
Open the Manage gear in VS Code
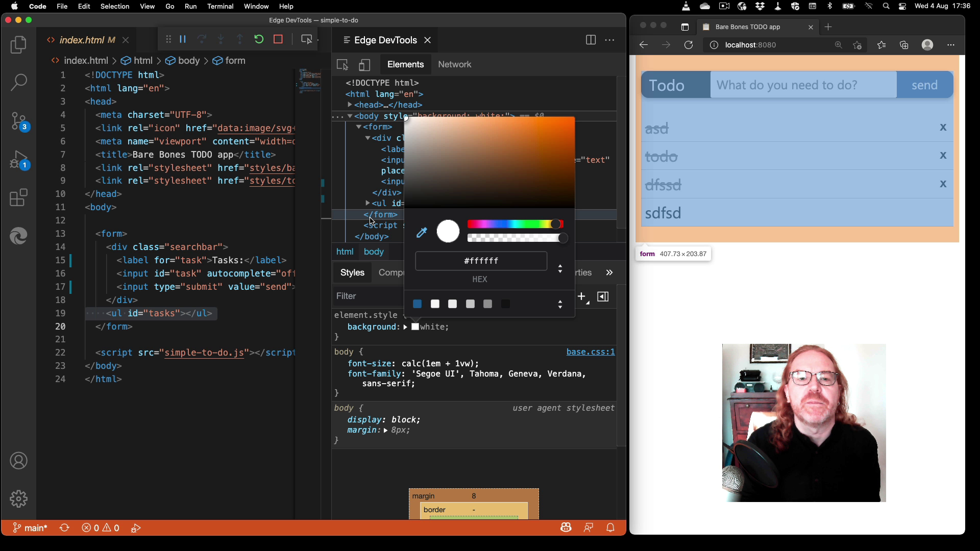[x=18, y=499]
